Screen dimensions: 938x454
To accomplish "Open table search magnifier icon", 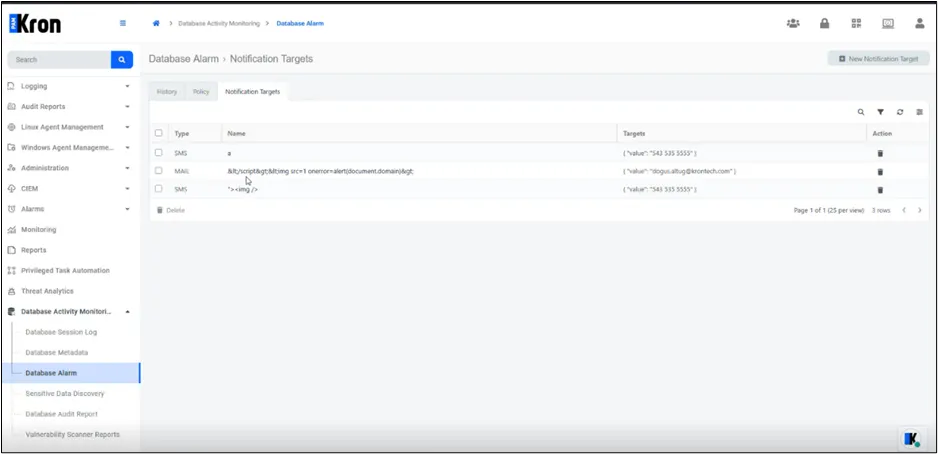I will 861,112.
